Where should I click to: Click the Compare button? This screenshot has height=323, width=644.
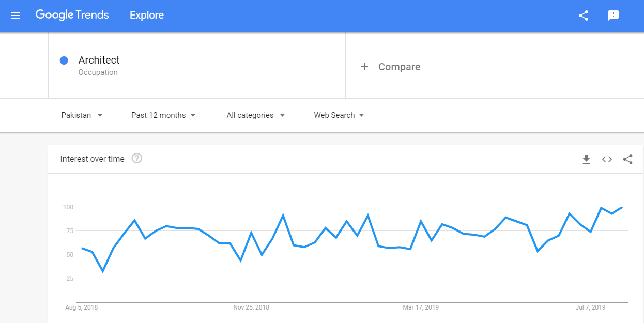coord(399,67)
